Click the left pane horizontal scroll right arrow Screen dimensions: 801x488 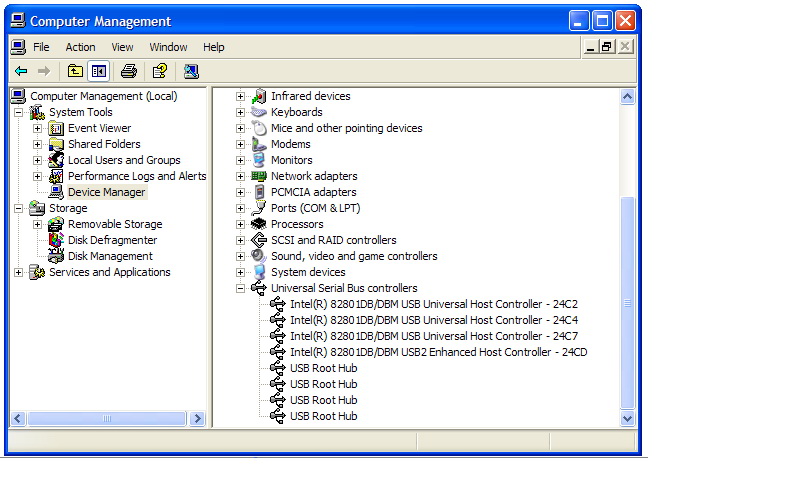click(x=197, y=419)
